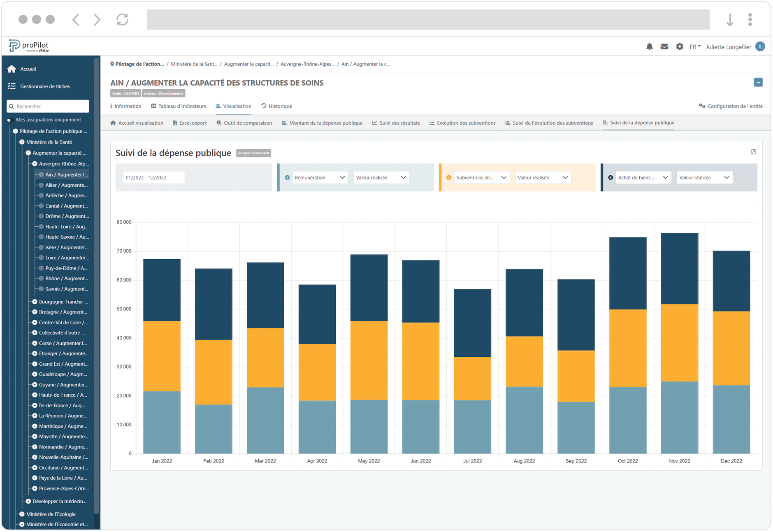Open the Historique tab
Viewport: 773px width, 532px height.
[280, 106]
